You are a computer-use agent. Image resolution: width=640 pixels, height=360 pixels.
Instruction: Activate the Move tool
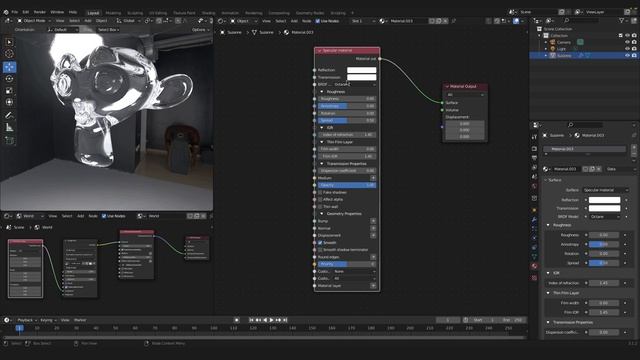[9, 67]
